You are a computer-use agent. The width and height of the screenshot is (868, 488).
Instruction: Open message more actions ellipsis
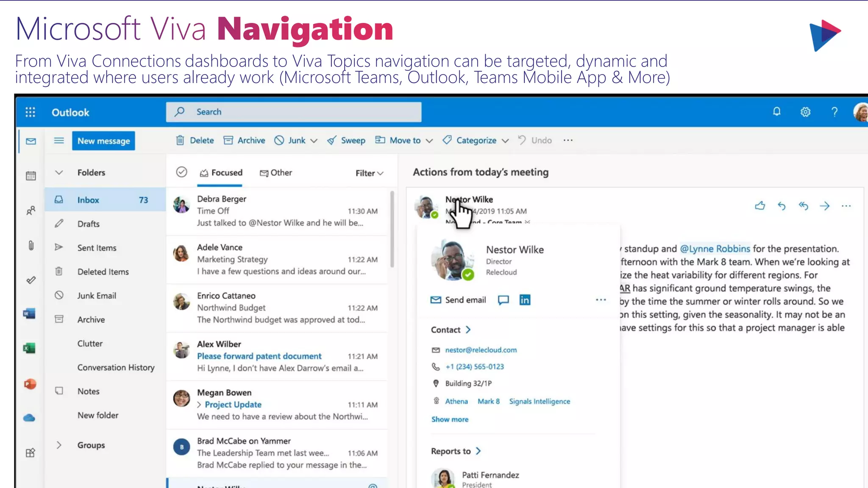point(846,206)
